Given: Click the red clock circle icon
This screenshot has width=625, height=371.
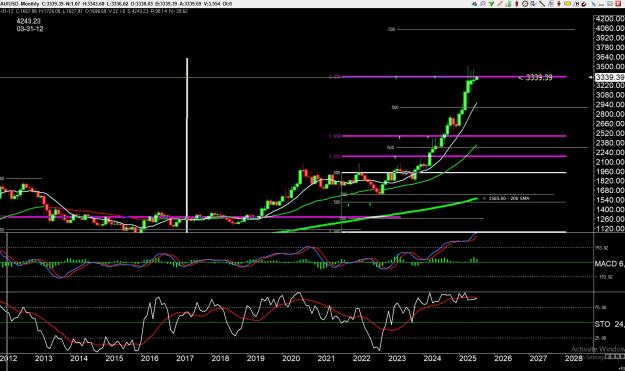Looking at the screenshot, I should (x=525, y=4).
